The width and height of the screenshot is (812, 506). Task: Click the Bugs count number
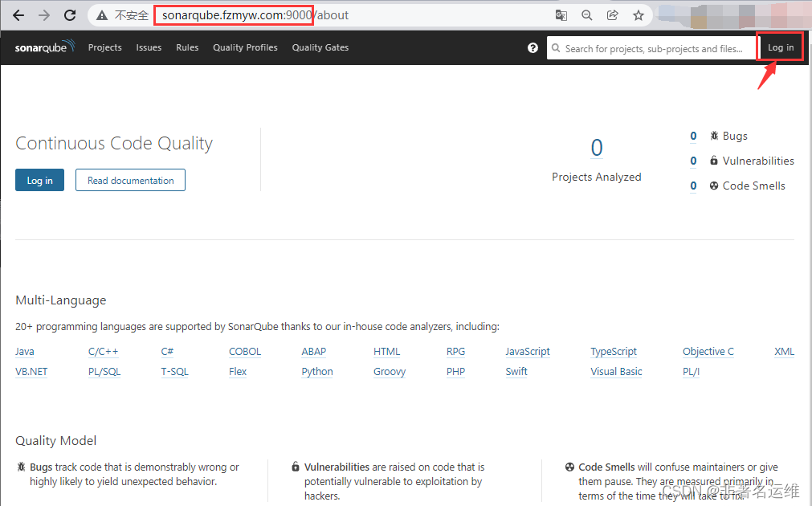pos(693,137)
